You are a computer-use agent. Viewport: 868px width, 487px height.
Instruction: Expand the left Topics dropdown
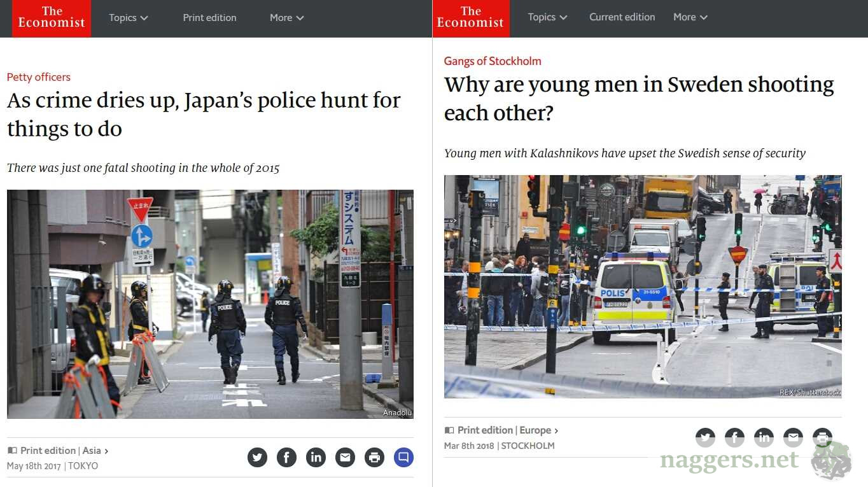coord(128,18)
